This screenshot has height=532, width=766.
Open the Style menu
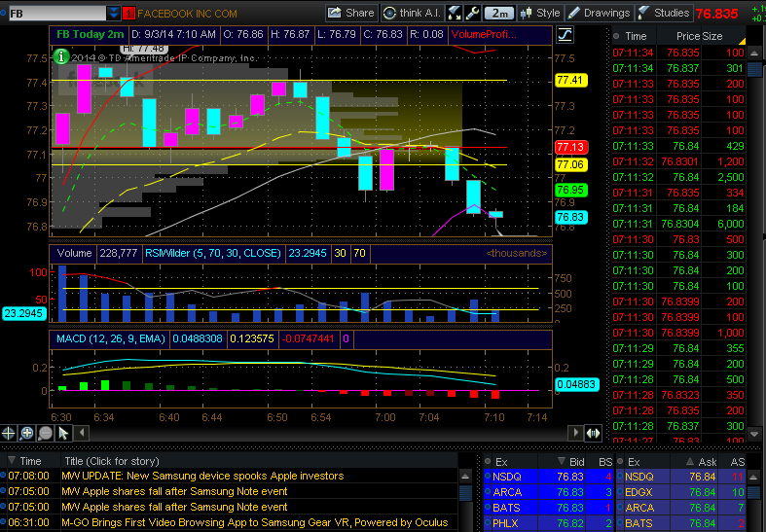coord(540,14)
